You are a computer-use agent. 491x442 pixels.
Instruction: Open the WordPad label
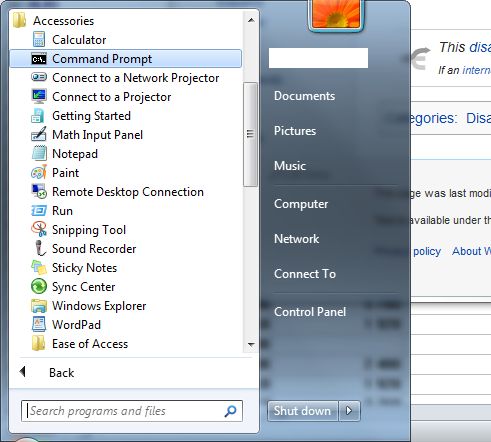tap(76, 325)
